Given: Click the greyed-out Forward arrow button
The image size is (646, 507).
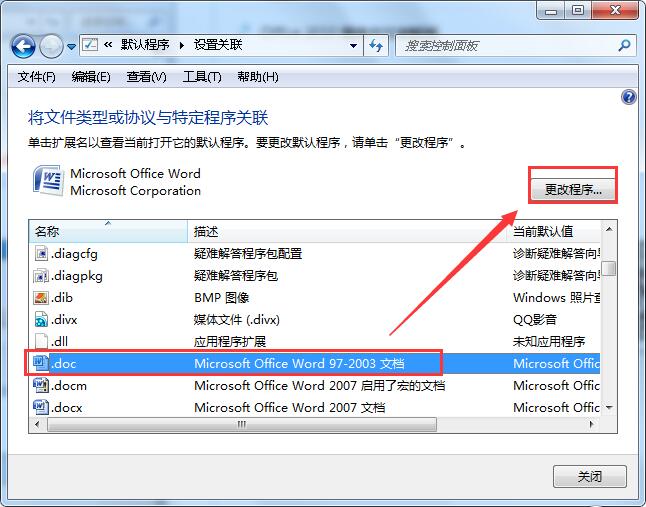Looking at the screenshot, I should click(x=51, y=46).
